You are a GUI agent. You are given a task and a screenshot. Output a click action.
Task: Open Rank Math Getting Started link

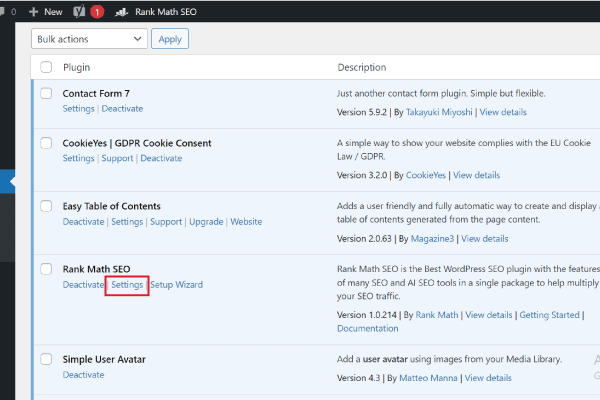(549, 315)
